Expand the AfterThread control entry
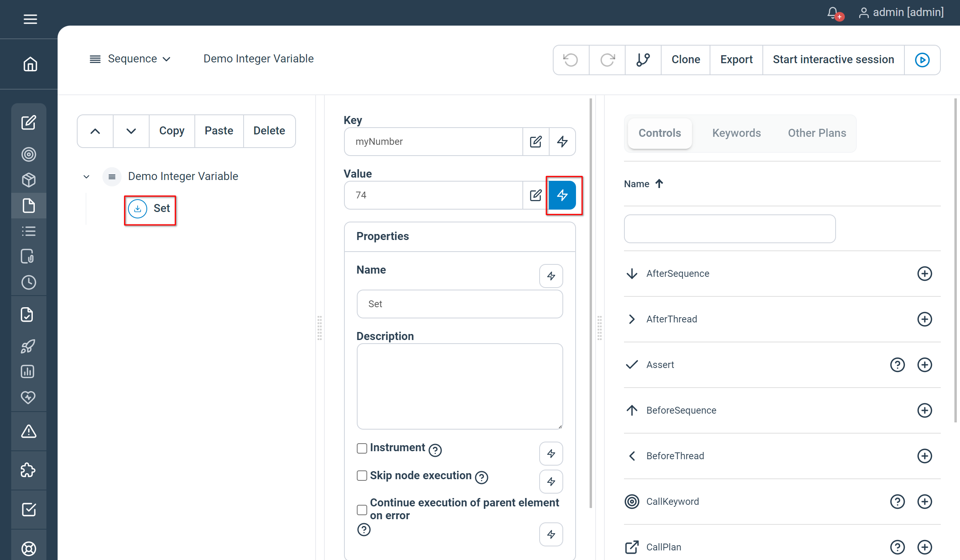The height and width of the screenshot is (560, 960). point(632,319)
